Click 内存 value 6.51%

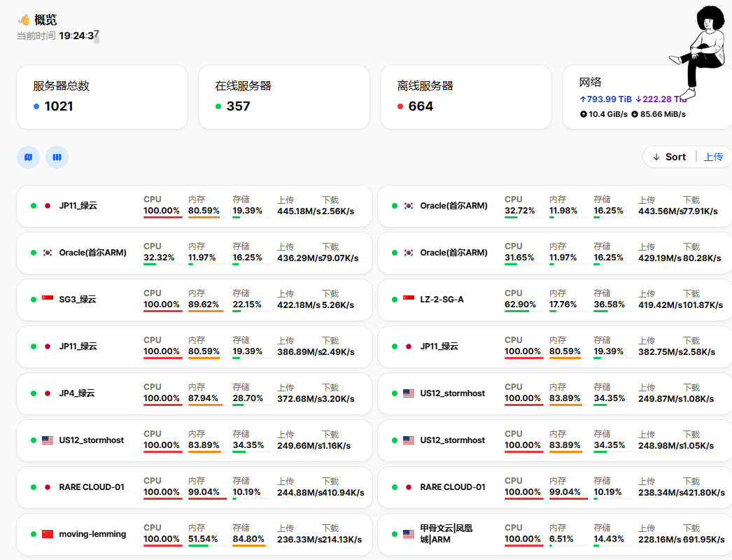coord(562,539)
